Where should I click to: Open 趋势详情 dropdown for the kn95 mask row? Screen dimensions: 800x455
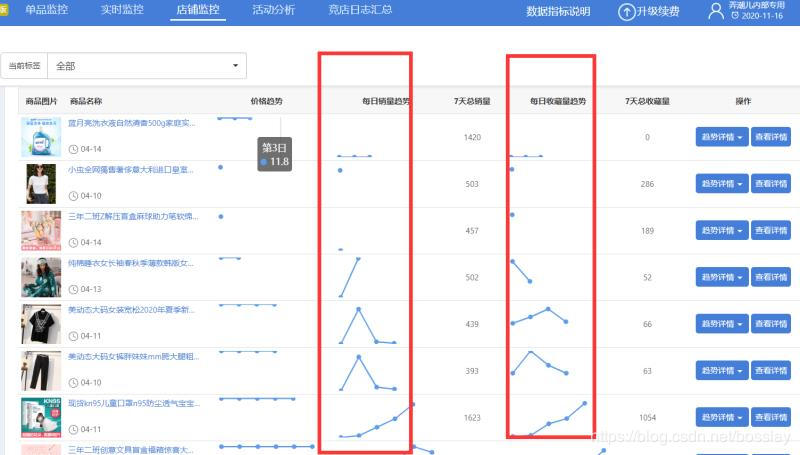[x=721, y=417]
